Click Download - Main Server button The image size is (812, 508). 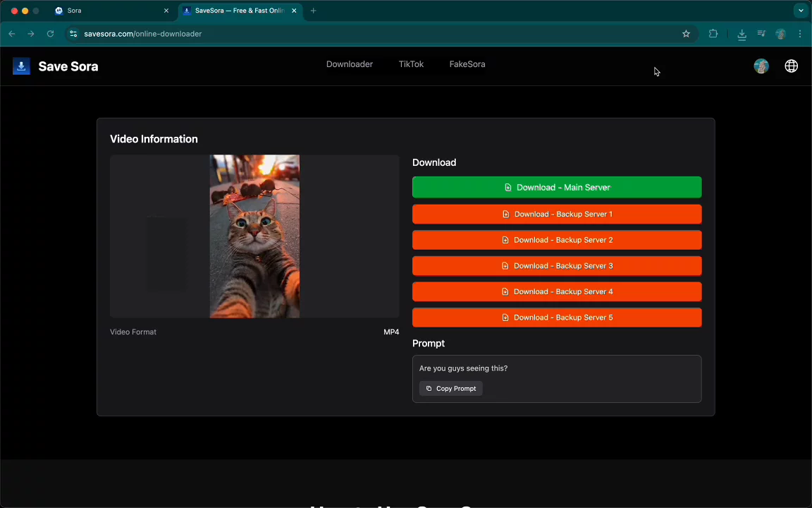(x=557, y=188)
